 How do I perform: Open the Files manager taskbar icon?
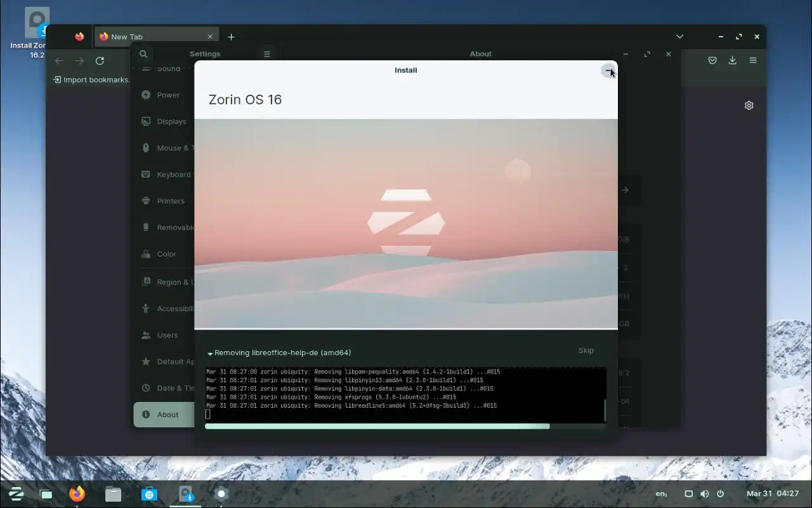(113, 493)
